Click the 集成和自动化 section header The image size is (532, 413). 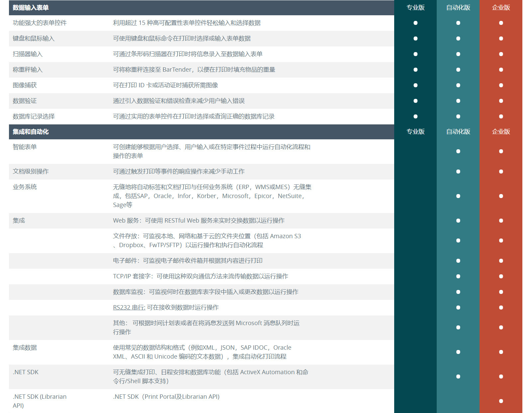click(31, 132)
